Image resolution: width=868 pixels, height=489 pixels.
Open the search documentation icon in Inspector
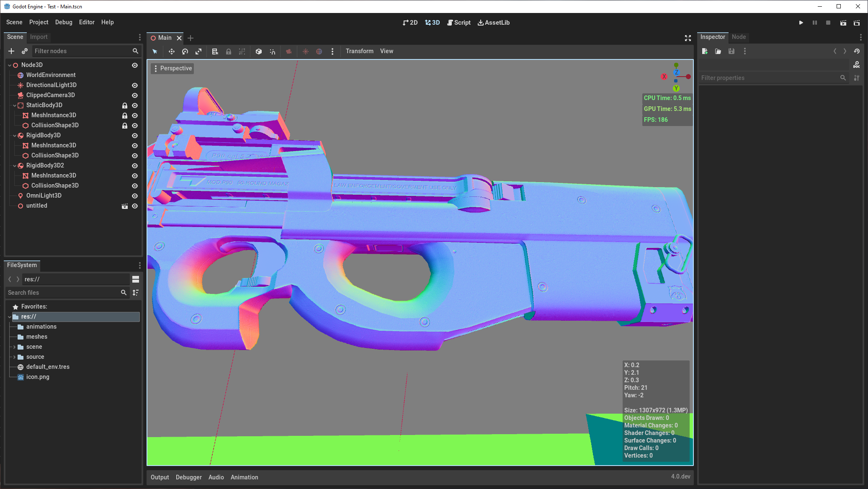coord(857,64)
